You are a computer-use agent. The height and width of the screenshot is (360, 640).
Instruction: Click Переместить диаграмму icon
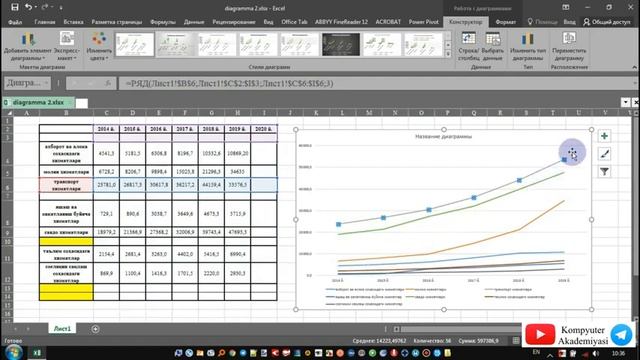click(569, 39)
